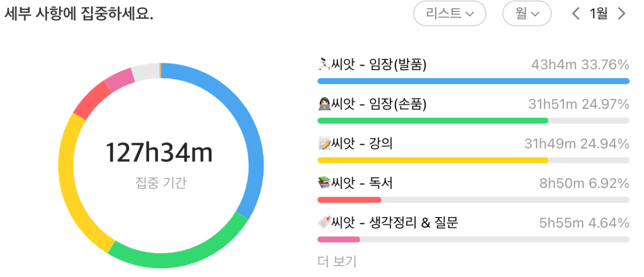Select the 씨앗 - 임장(발품) list entry
The height and width of the screenshot is (277, 644).
tap(473, 71)
